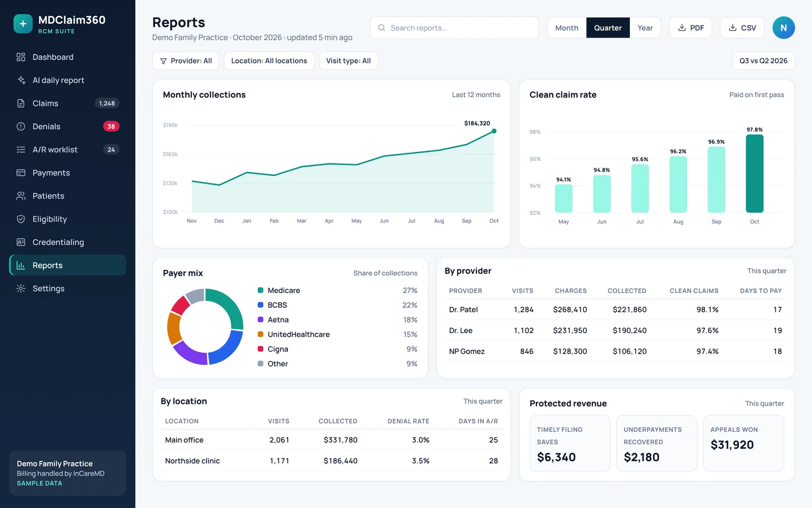Click the Settings gear icon
The height and width of the screenshot is (508, 812).
point(21,289)
